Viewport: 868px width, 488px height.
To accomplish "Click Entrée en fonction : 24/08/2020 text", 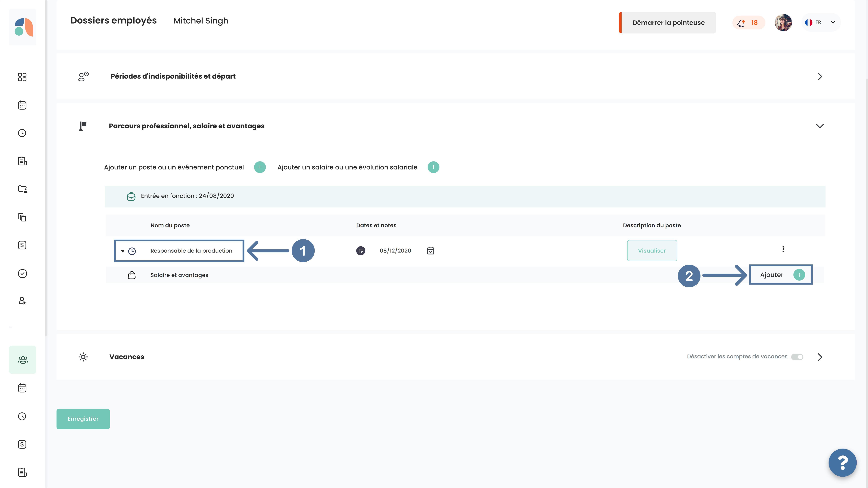I will (x=187, y=196).
